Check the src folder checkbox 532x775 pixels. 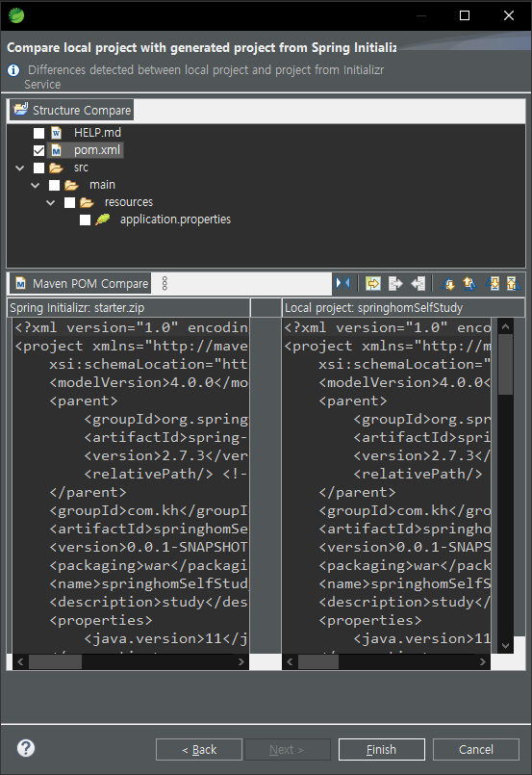point(39,168)
